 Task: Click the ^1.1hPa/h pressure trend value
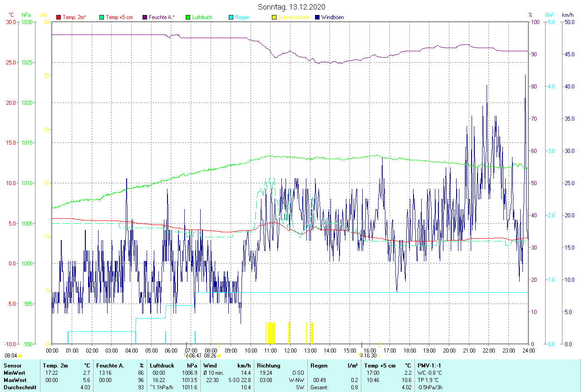click(162, 387)
